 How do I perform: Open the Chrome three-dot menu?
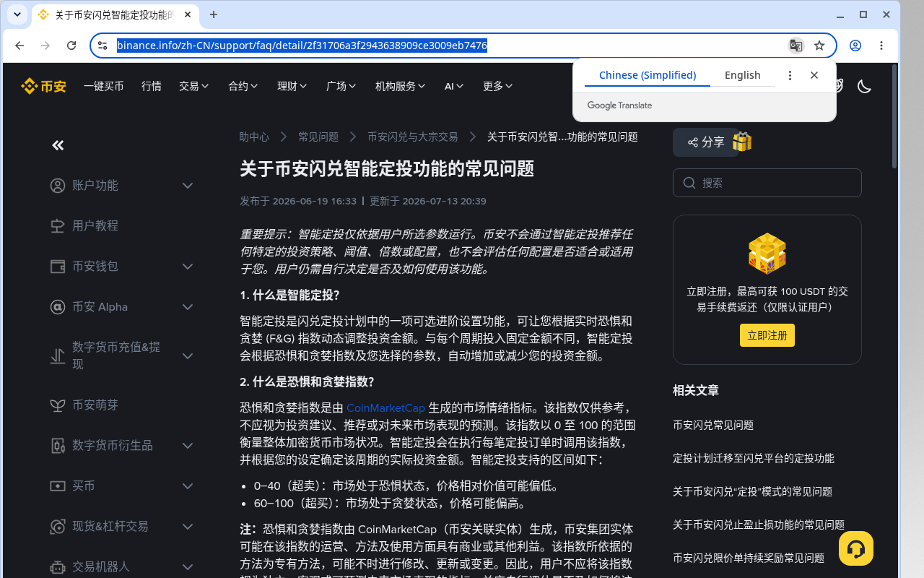pyautogui.click(x=881, y=46)
